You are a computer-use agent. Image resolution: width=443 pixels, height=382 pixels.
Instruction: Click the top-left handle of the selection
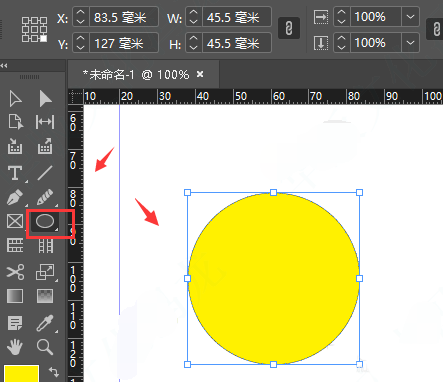[x=187, y=192]
